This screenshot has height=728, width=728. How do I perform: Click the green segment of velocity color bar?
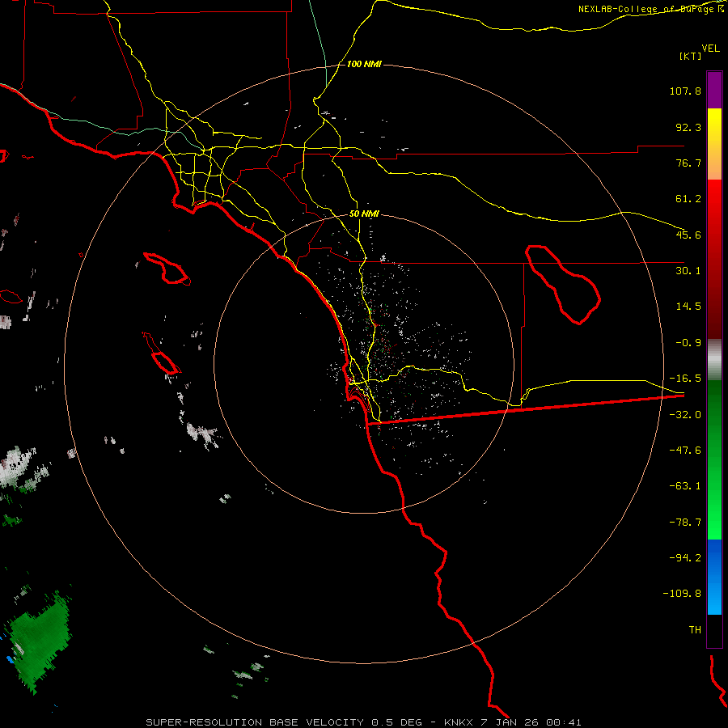714,459
